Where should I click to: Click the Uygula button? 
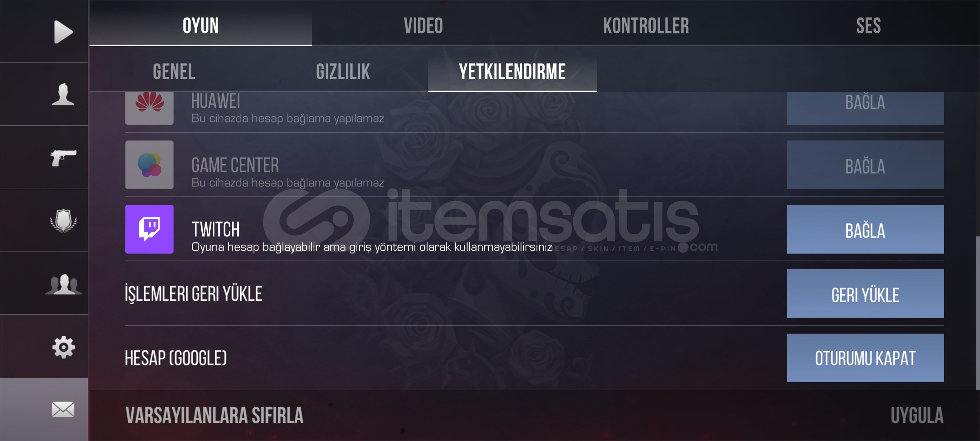point(917,416)
